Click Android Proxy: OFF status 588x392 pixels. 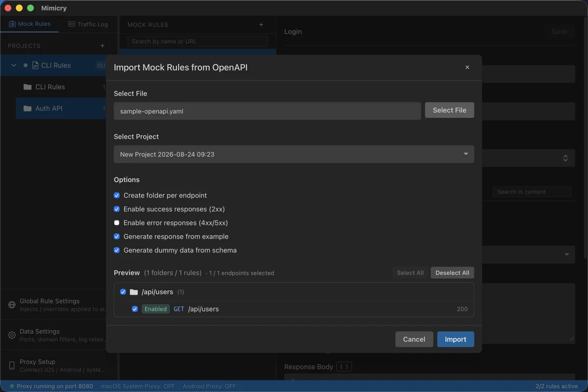(209, 386)
